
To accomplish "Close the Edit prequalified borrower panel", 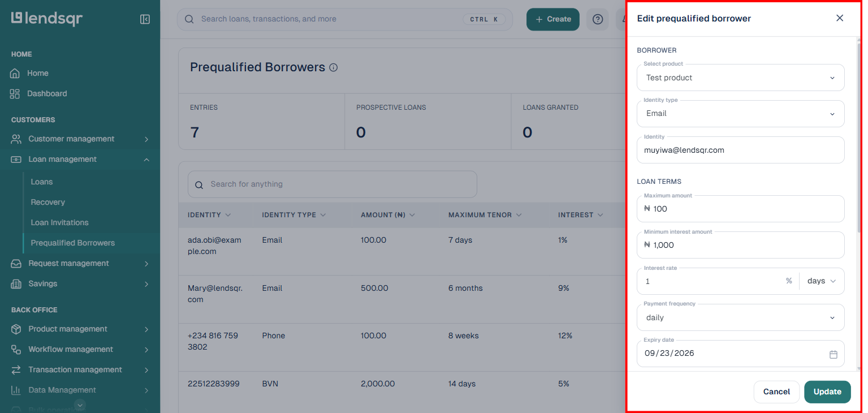I will click(840, 18).
